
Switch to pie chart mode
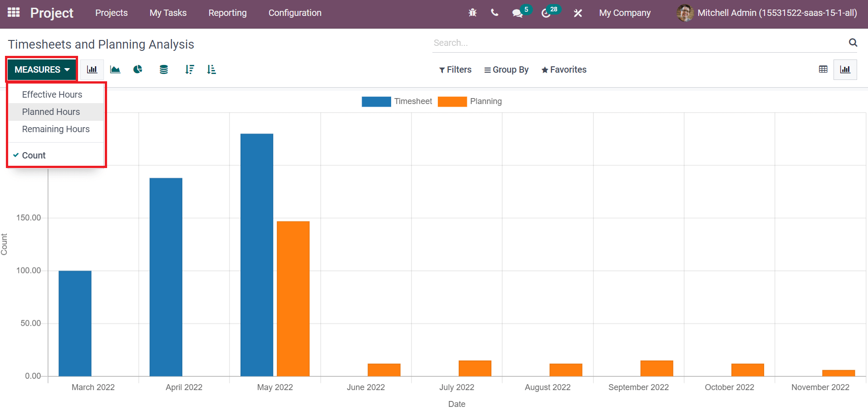pos(138,69)
